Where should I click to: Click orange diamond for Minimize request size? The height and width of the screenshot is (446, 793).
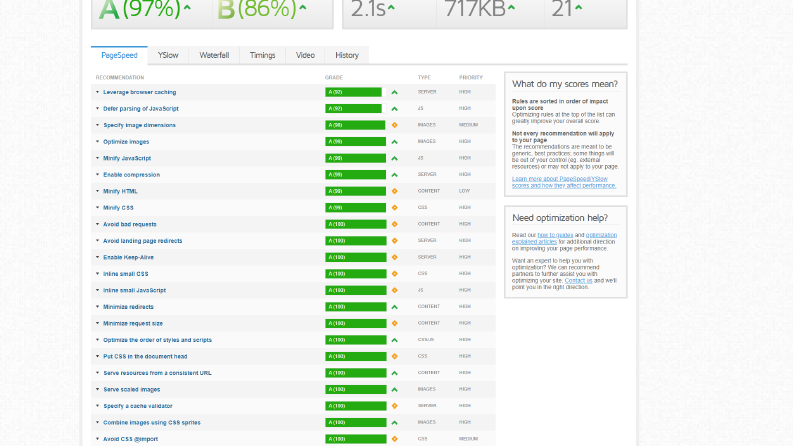[x=394, y=323]
